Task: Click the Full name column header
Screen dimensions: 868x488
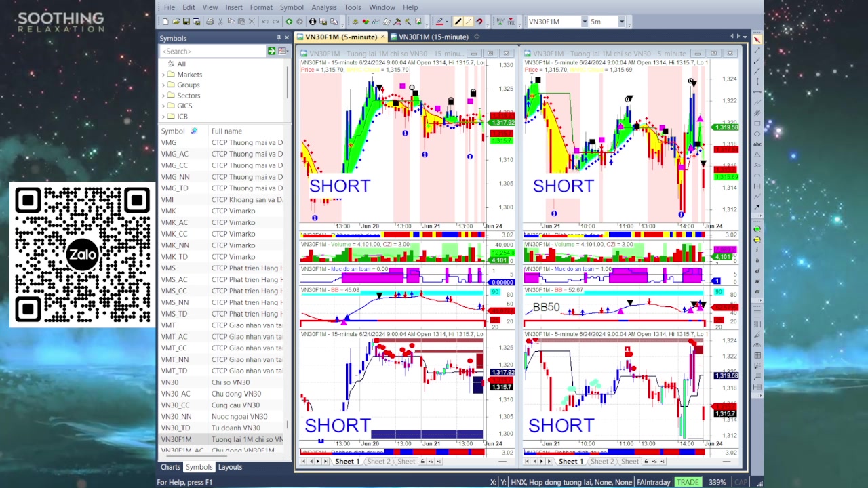Action: 226,131
